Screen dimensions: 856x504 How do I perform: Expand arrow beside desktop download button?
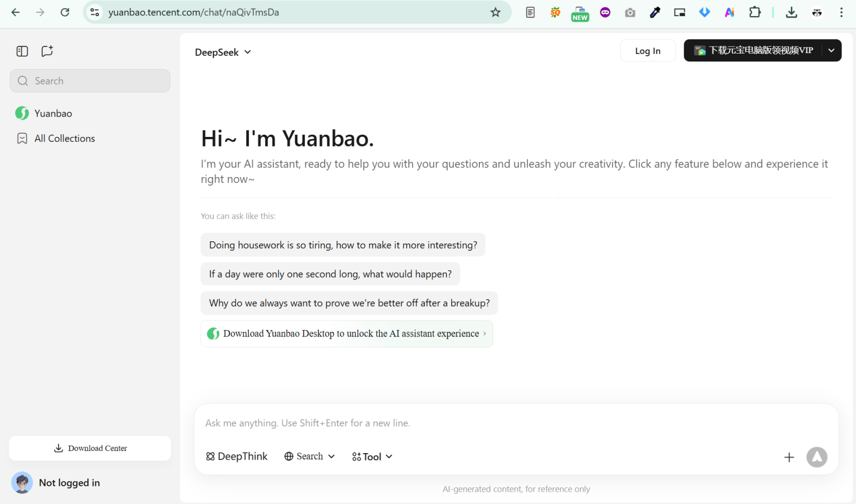coord(831,50)
